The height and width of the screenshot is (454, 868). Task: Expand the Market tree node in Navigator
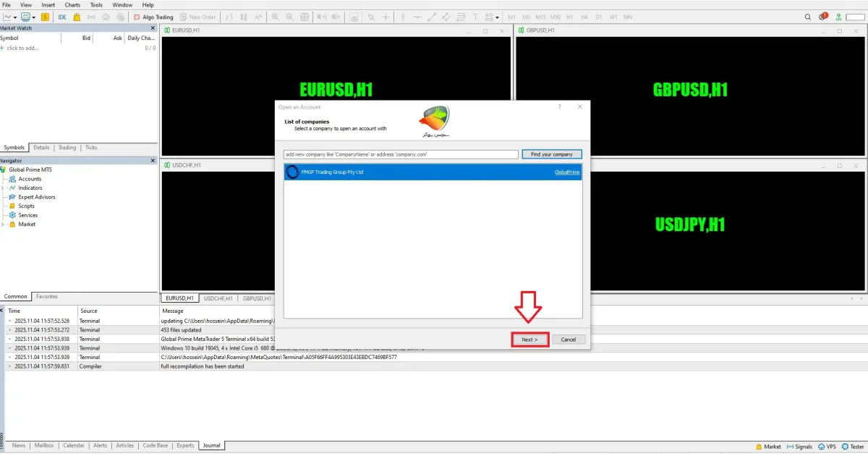pos(3,224)
